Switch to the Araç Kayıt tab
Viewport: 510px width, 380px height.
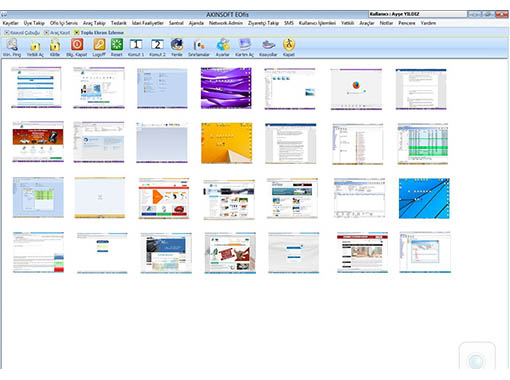pyautogui.click(x=57, y=32)
